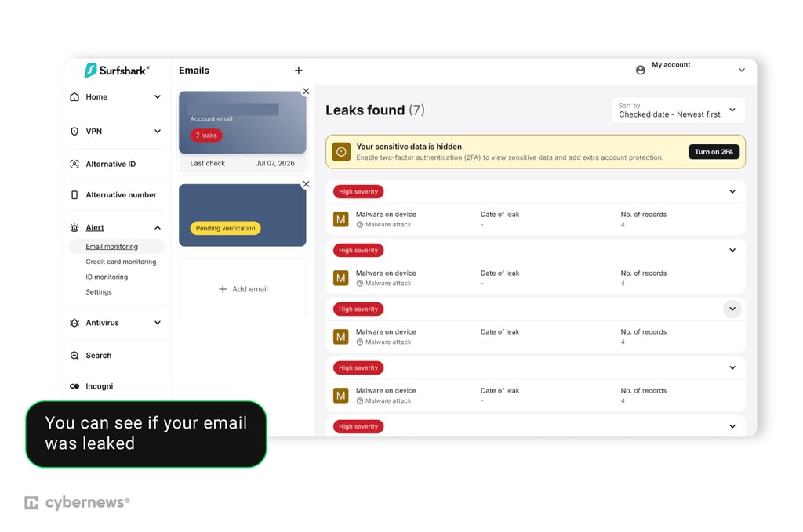The width and height of the screenshot is (803, 532).
Task: Expand the Antivirus menu chevron
Action: [158, 323]
